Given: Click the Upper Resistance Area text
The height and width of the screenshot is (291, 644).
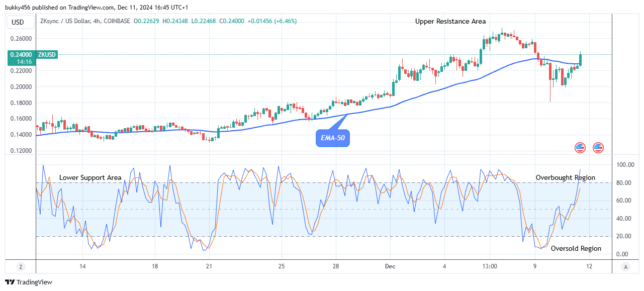Looking at the screenshot, I should (x=450, y=21).
